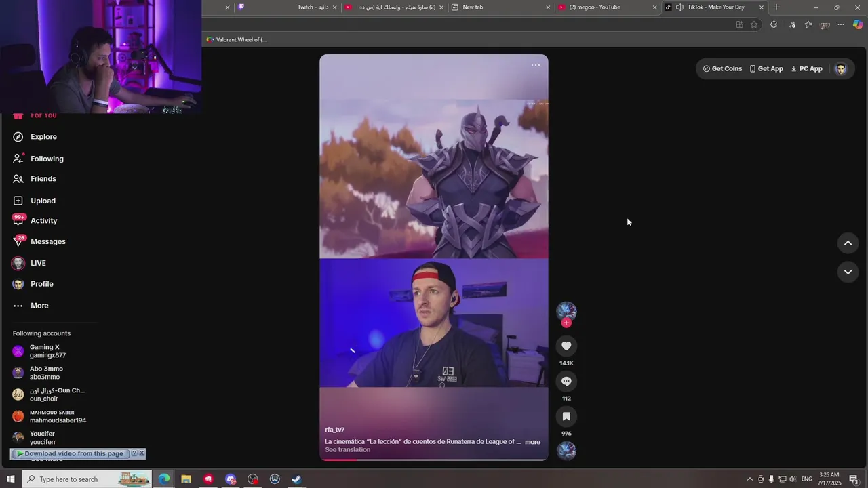The image size is (868, 488).
Task: Add this page to favorites star
Action: pos(754,24)
